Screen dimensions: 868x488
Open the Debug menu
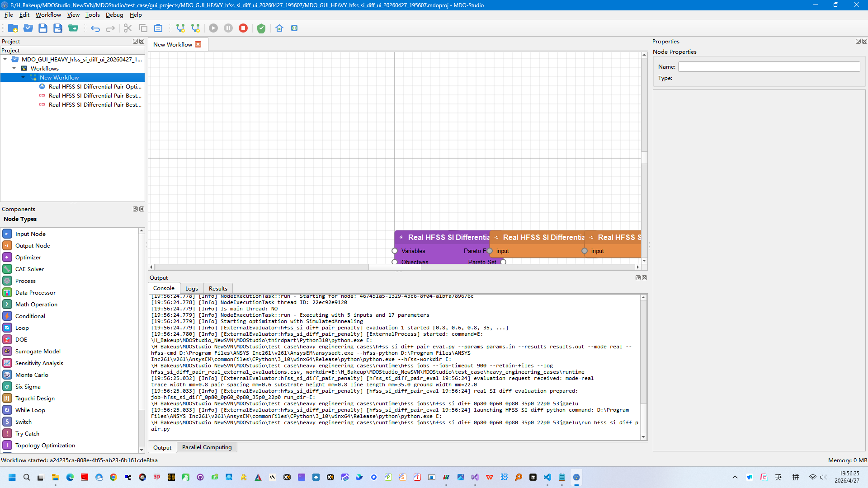[114, 14]
